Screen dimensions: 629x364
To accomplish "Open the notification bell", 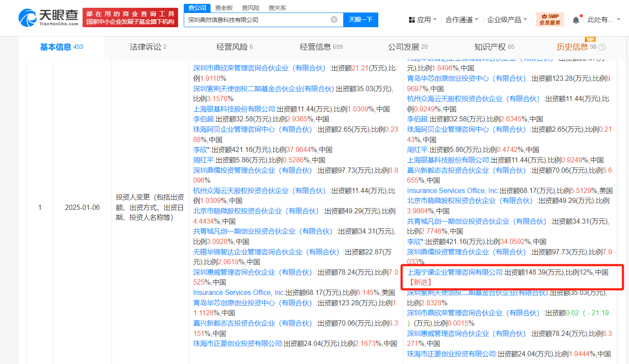I will point(576,20).
